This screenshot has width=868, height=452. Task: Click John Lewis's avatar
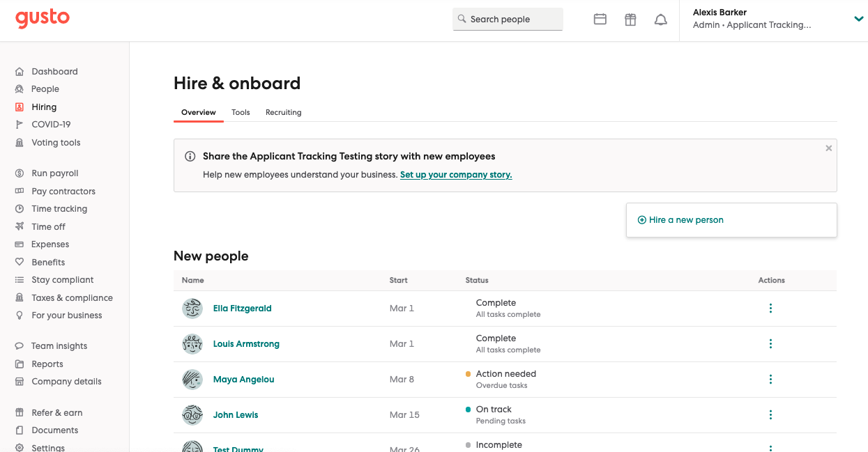[192, 415]
